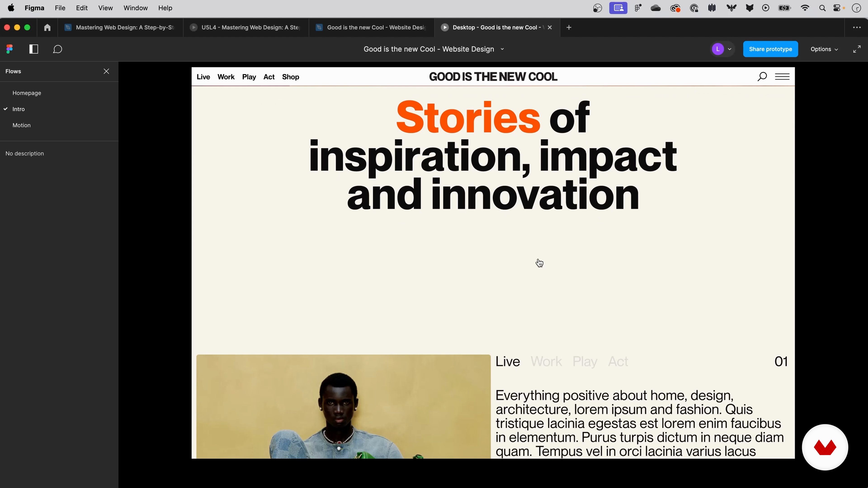Click the play circle menu bar icon
Image resolution: width=868 pixels, height=488 pixels.
click(x=766, y=8)
